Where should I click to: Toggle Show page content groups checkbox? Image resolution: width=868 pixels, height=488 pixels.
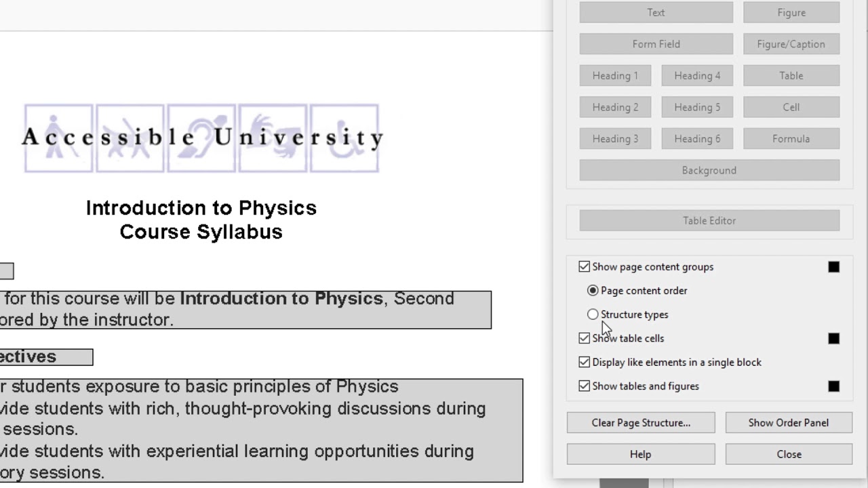[585, 267]
